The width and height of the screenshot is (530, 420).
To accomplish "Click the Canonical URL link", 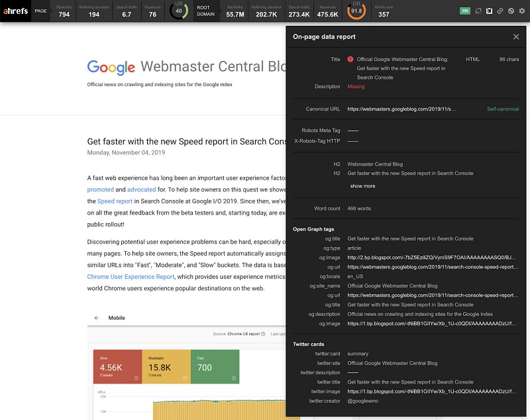I will (x=401, y=109).
